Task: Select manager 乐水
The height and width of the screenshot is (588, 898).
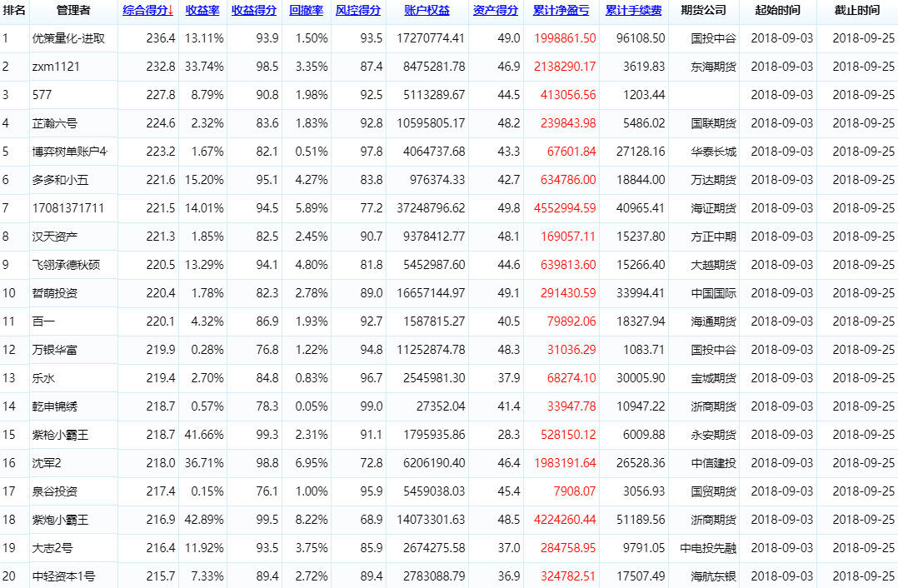Action: [43, 378]
